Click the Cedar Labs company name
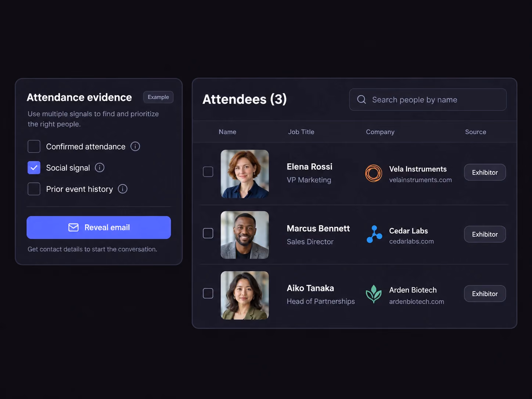Viewport: 532px width, 399px height. click(x=409, y=231)
